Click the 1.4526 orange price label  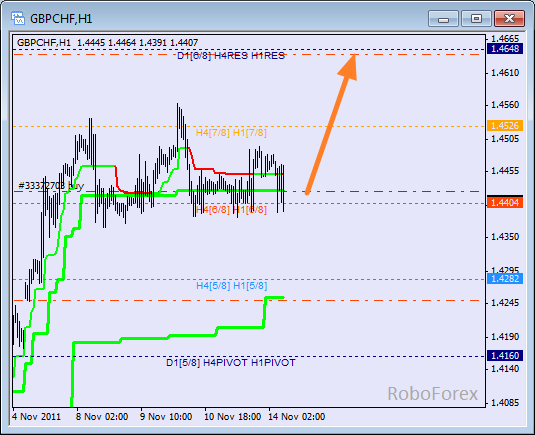tap(505, 126)
